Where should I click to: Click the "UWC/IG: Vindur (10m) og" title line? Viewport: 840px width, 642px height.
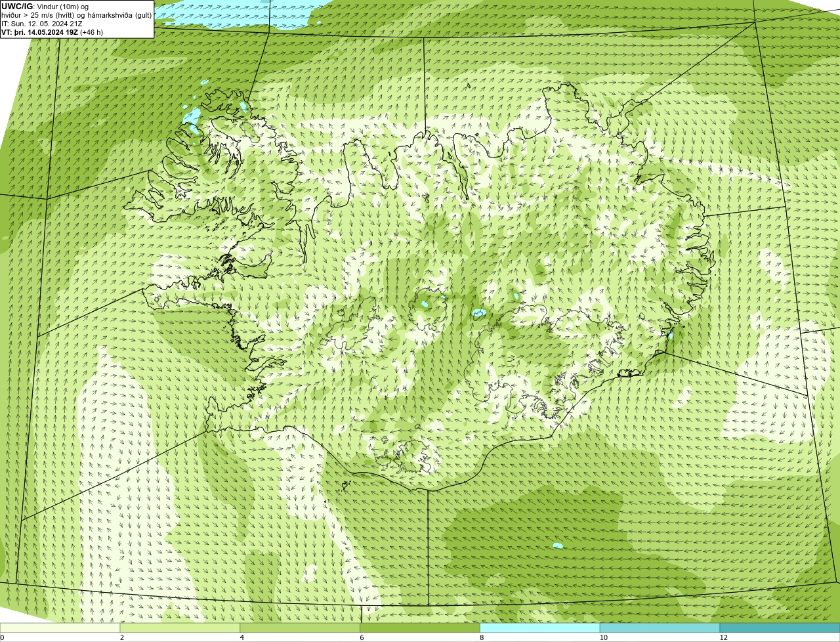(45, 7)
